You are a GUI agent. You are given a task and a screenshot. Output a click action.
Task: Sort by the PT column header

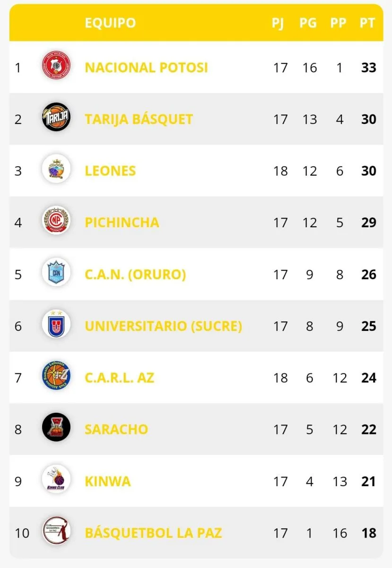pyautogui.click(x=367, y=23)
